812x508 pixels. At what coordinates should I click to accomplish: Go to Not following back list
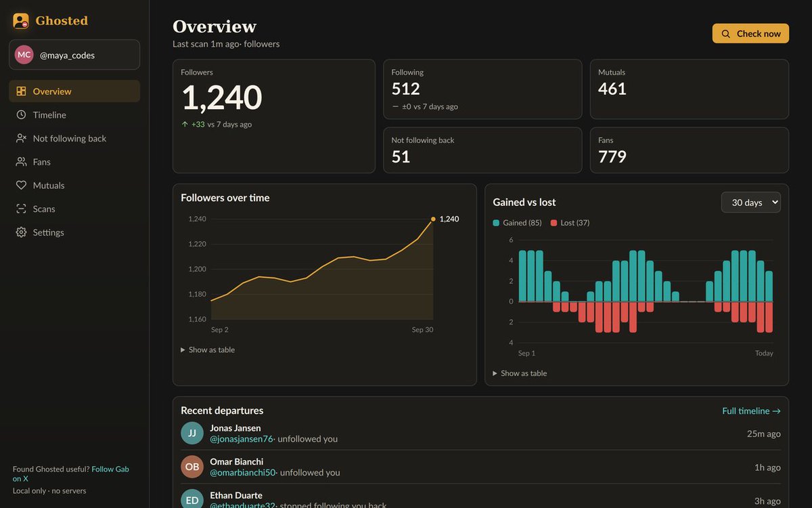point(74,138)
